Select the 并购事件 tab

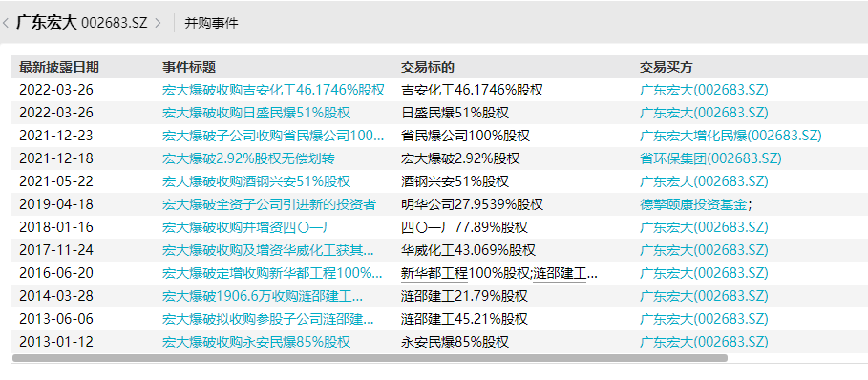211,24
